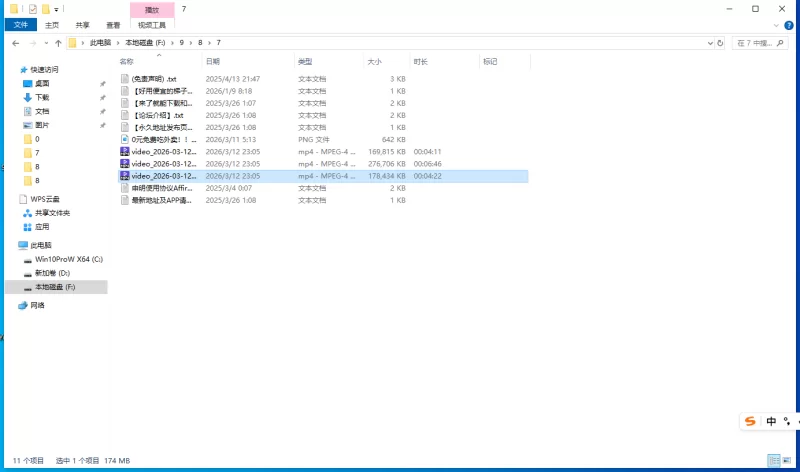Open the blue Help question-mark icon

(791, 25)
